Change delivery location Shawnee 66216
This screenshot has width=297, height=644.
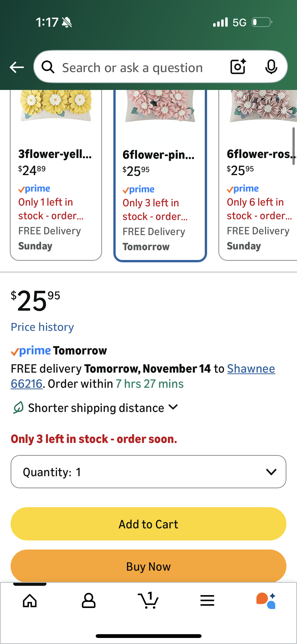251,369
